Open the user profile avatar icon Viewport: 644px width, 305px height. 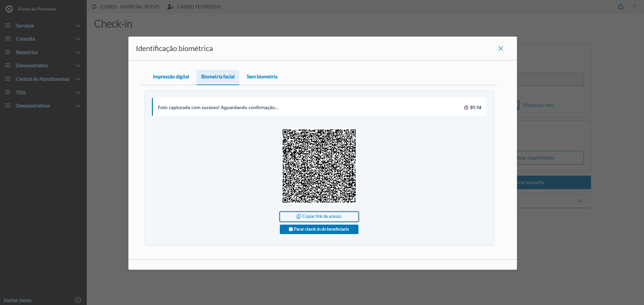(x=634, y=6)
